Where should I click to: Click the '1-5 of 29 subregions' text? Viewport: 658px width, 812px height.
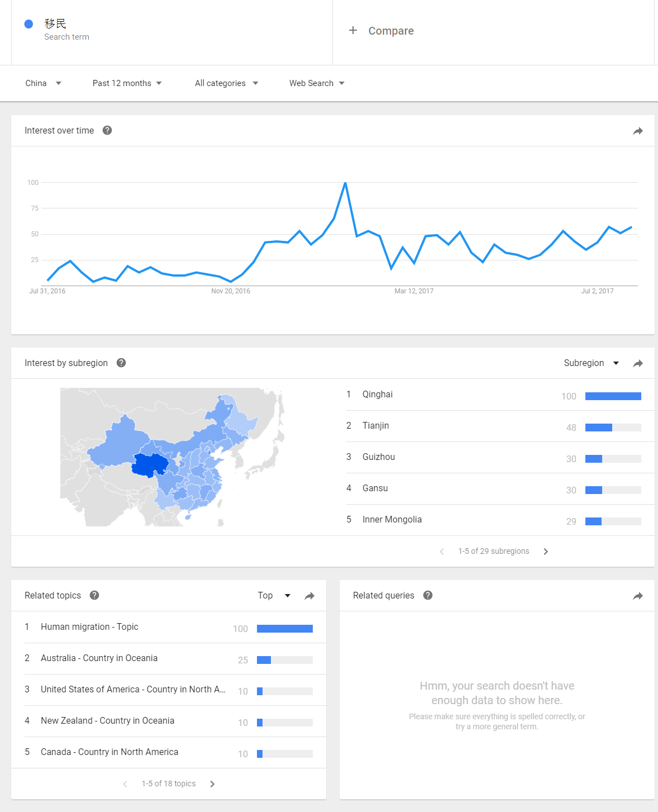[494, 551]
